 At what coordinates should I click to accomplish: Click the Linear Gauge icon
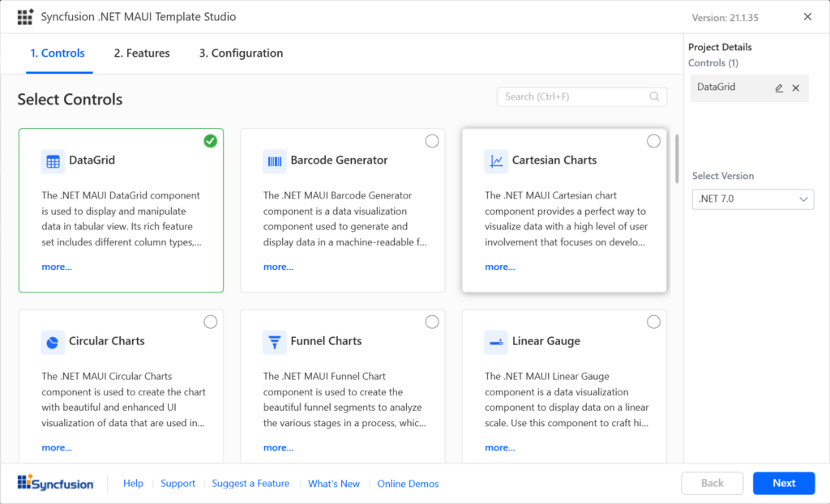496,342
